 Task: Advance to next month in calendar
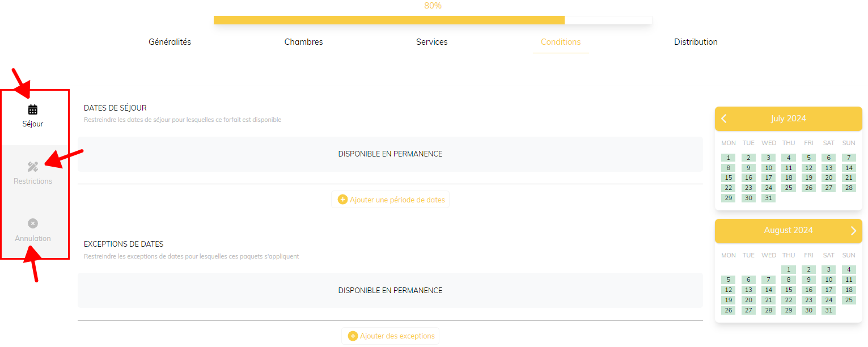pos(853,230)
